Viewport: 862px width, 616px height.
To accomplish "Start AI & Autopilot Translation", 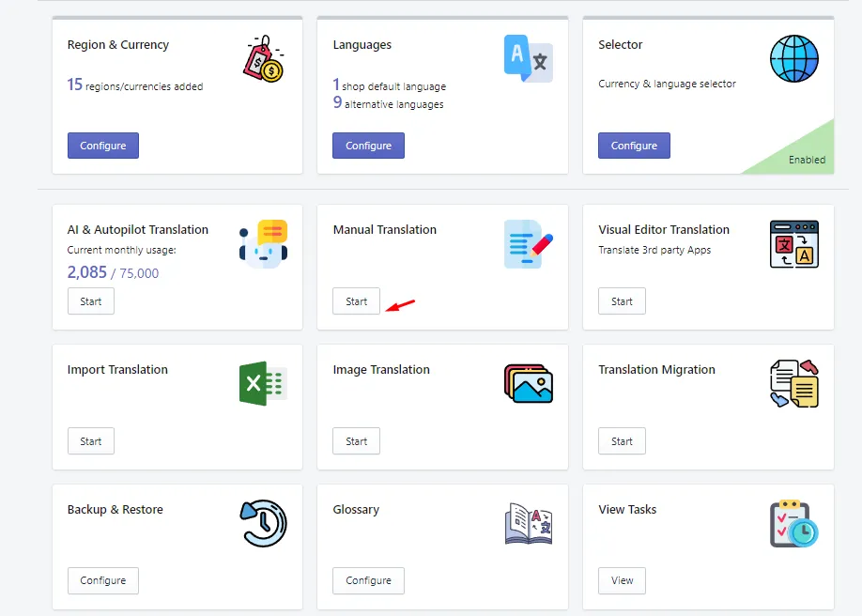I will pos(91,301).
